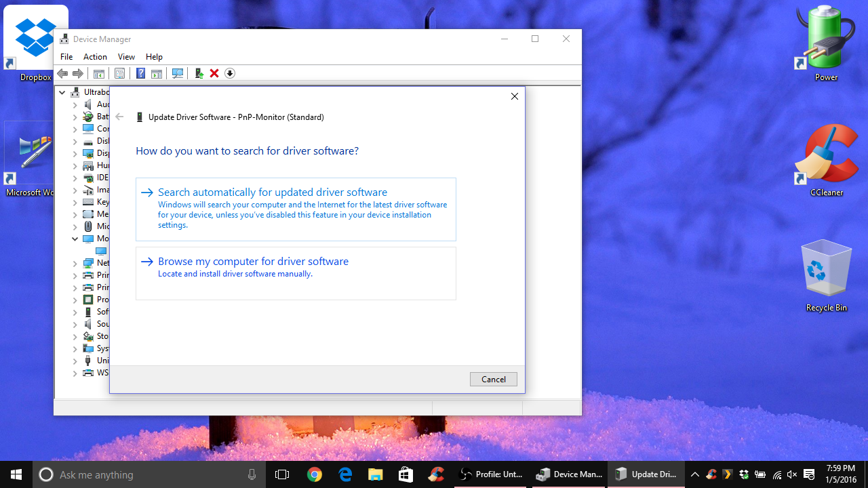Click the Disable device down-arrow icon
This screenshot has width=868, height=488.
point(230,73)
